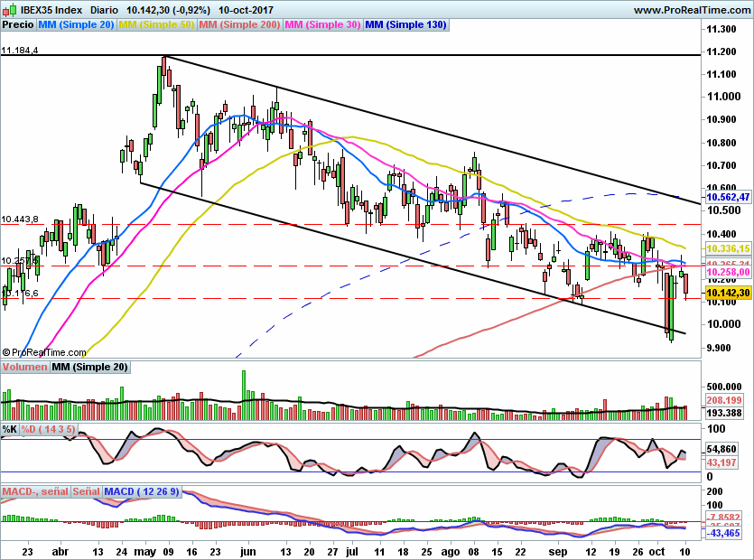Click the yellow 10.336,15 price tag
Screen dimensions: 754x560
tap(728, 248)
